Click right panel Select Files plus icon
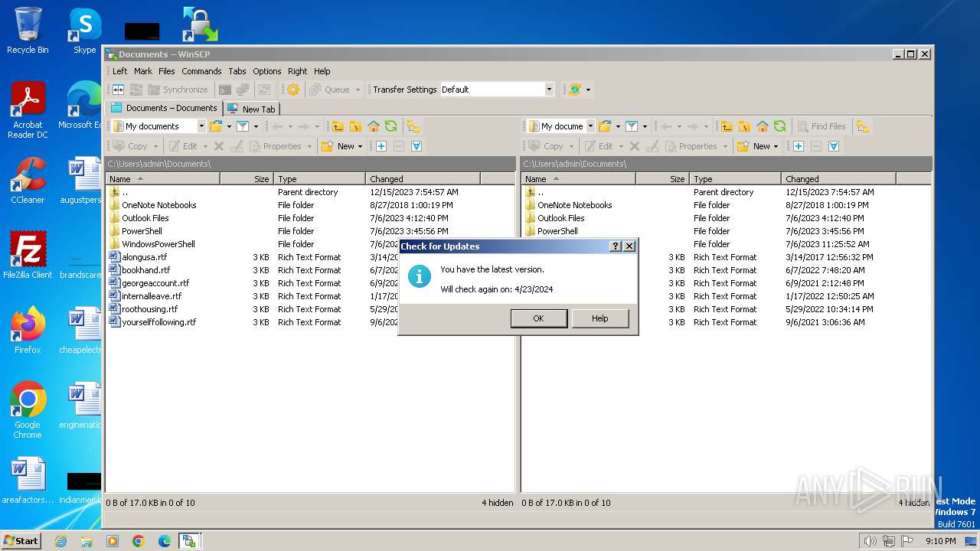Screen dimensions: 980x551 tap(798, 146)
